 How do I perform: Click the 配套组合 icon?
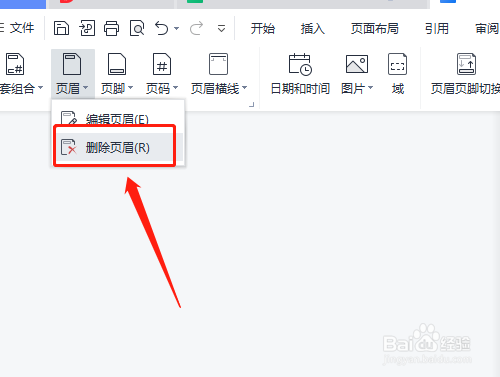click(x=15, y=64)
